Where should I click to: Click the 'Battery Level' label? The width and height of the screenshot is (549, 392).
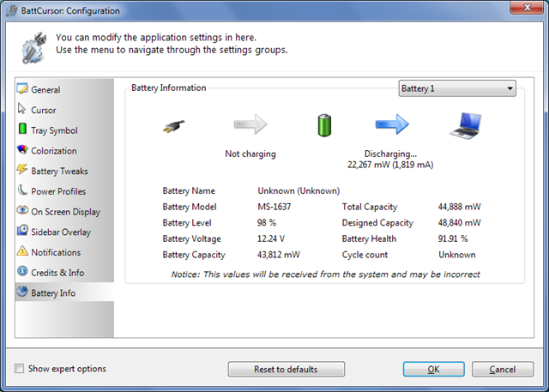[187, 223]
